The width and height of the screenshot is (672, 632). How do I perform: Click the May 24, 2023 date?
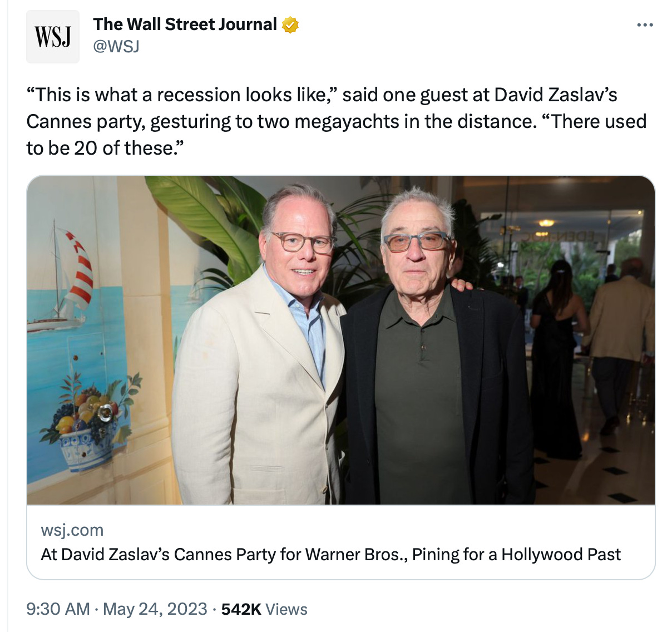point(155,609)
